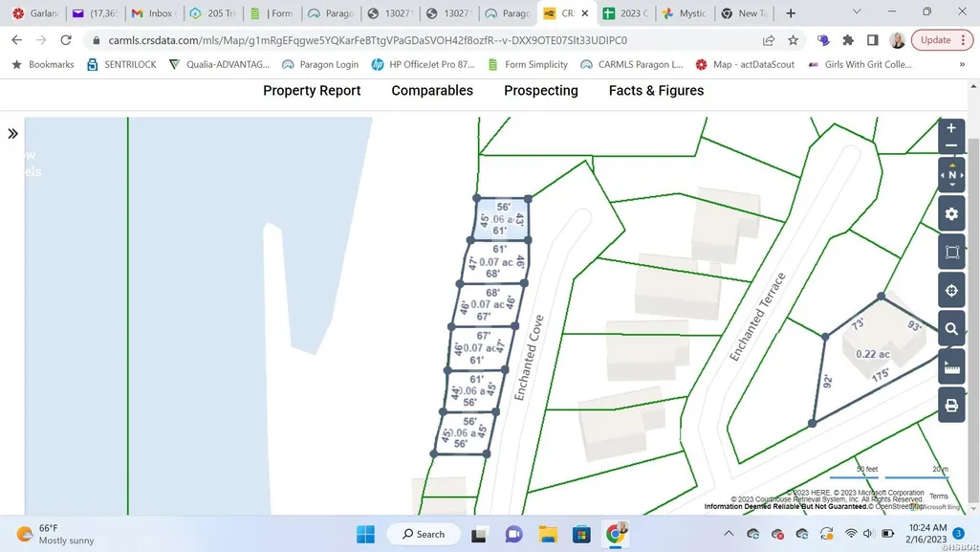This screenshot has width=980, height=552.
Task: Select the highlighted 0.06 ac parcel
Action: tap(501, 219)
